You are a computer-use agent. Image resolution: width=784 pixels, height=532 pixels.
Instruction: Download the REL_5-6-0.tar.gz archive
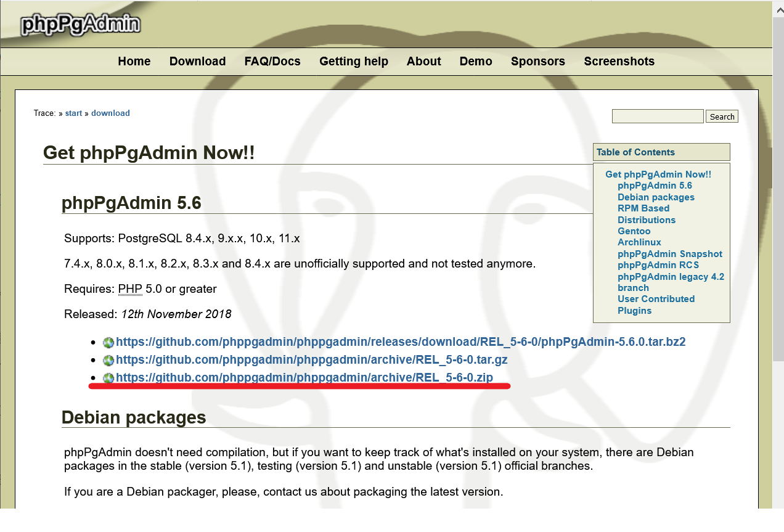(x=312, y=359)
